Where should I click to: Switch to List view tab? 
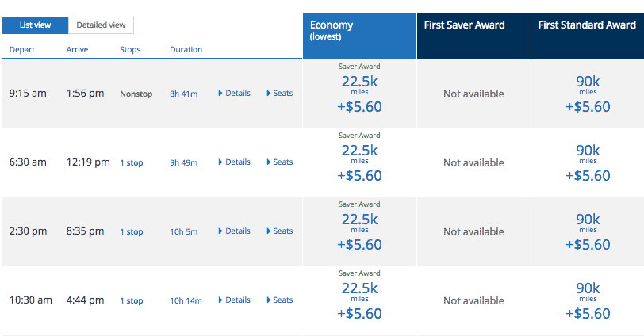point(36,25)
